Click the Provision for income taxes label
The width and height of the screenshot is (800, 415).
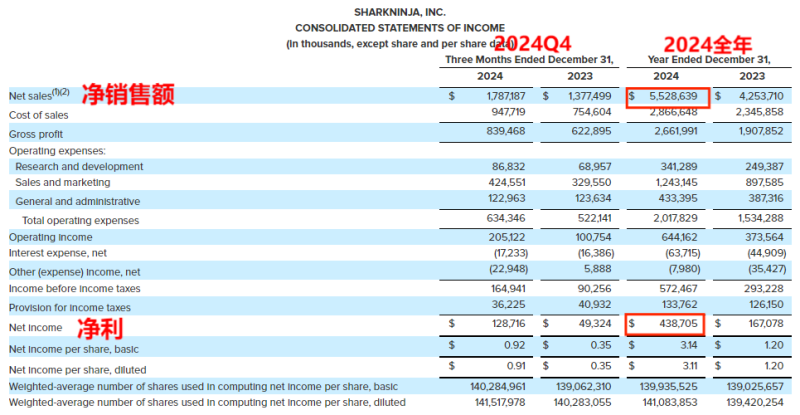coord(70,307)
